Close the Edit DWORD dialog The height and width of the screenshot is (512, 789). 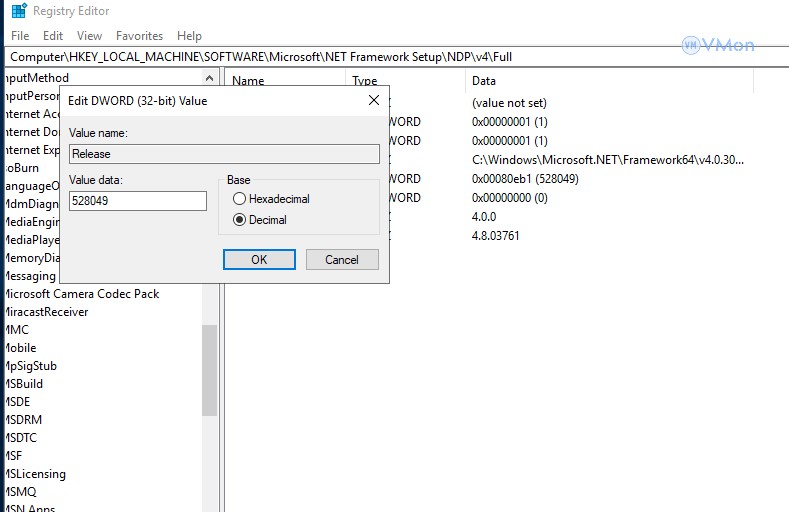374,100
